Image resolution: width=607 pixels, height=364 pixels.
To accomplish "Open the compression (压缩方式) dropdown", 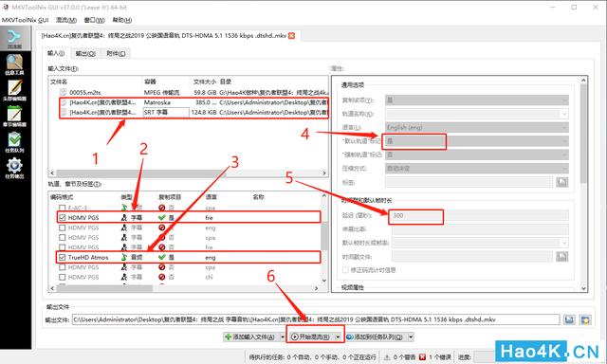I will pyautogui.click(x=477, y=169).
